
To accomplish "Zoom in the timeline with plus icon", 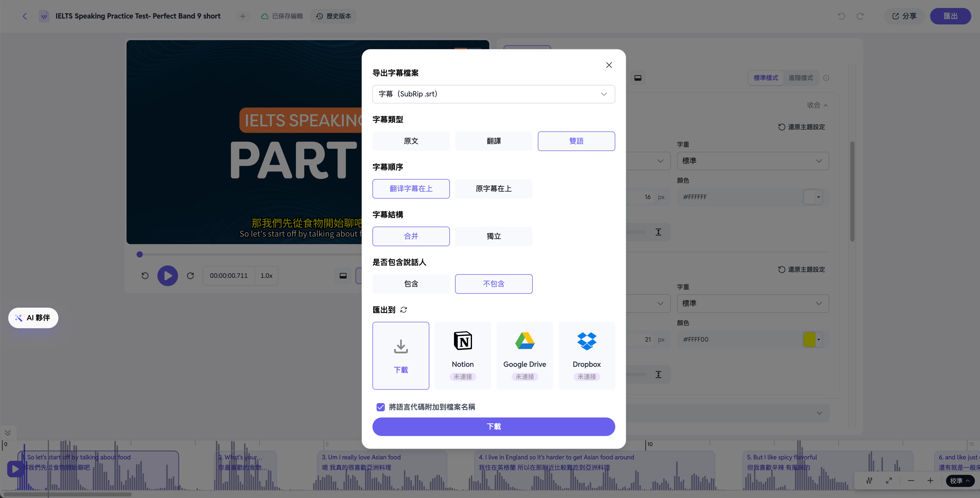I will pyautogui.click(x=930, y=481).
